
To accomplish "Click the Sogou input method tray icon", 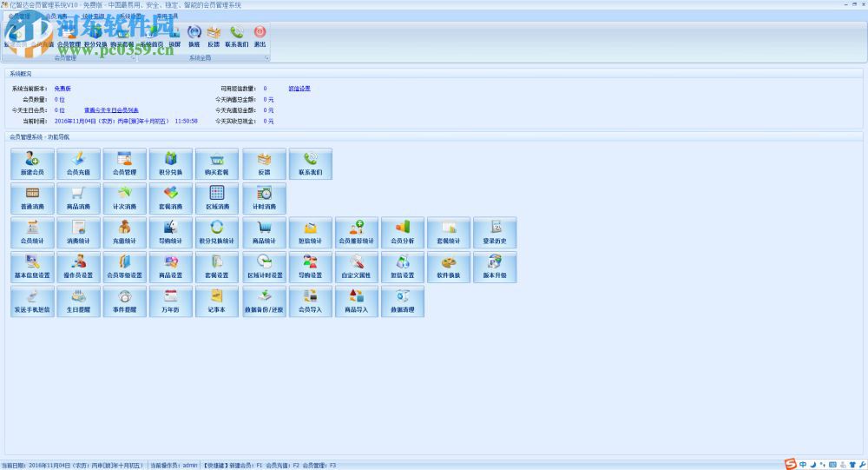I will pos(791,465).
